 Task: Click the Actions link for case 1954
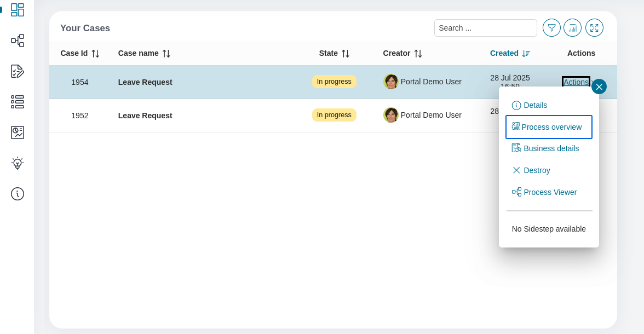pos(576,82)
